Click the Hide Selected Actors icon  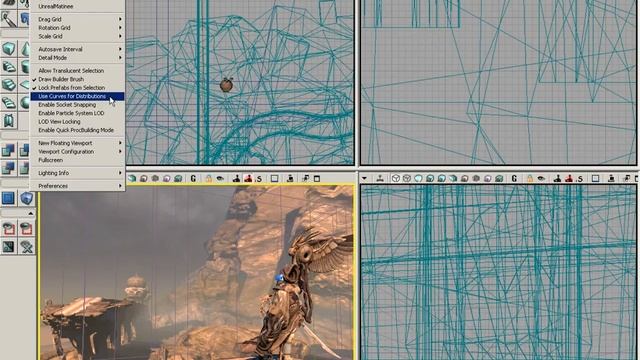coord(27,229)
